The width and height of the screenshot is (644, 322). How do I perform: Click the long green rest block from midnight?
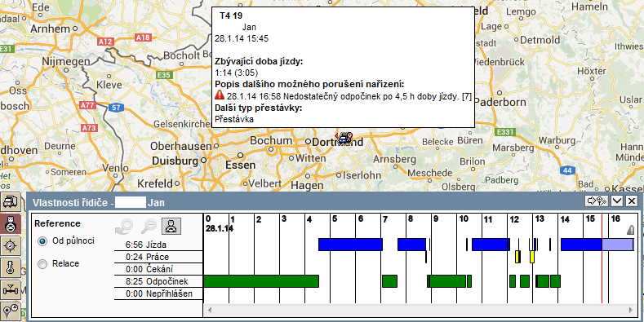pos(261,281)
